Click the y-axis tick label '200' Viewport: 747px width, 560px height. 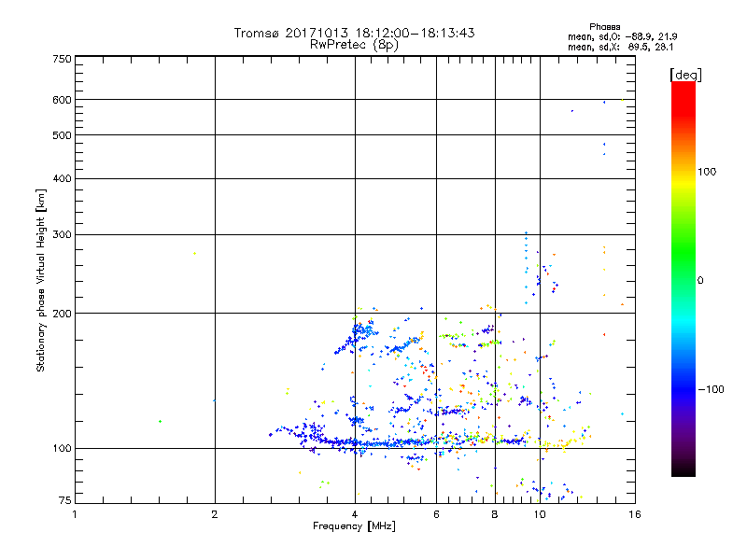click(x=62, y=314)
